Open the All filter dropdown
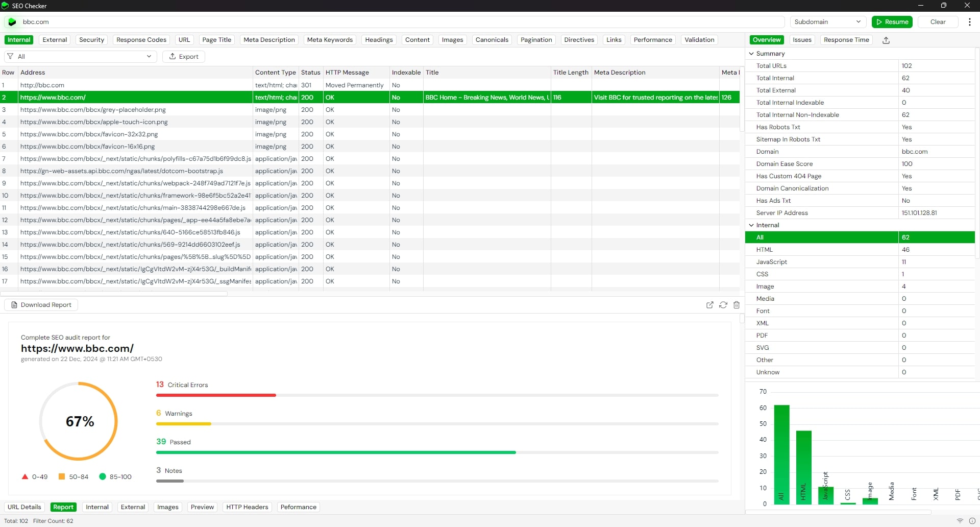The height and width of the screenshot is (527, 980). (x=80, y=57)
